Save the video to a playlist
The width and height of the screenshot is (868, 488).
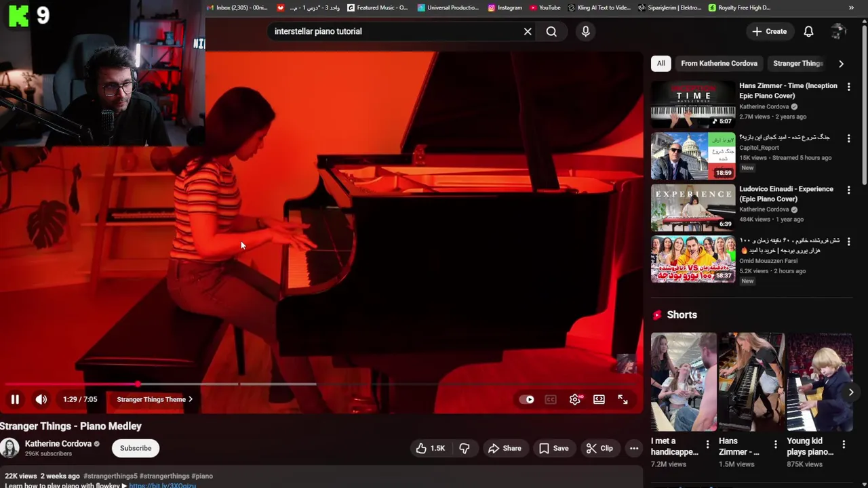553,448
